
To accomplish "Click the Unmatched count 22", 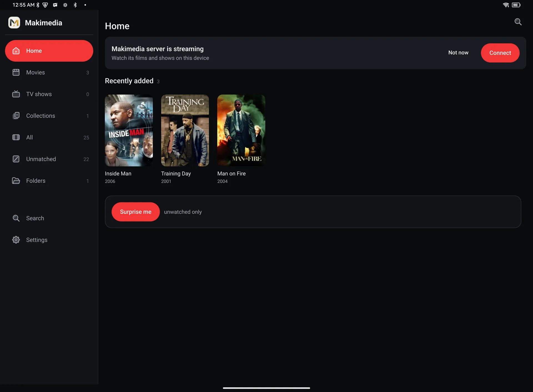I will click(86, 159).
